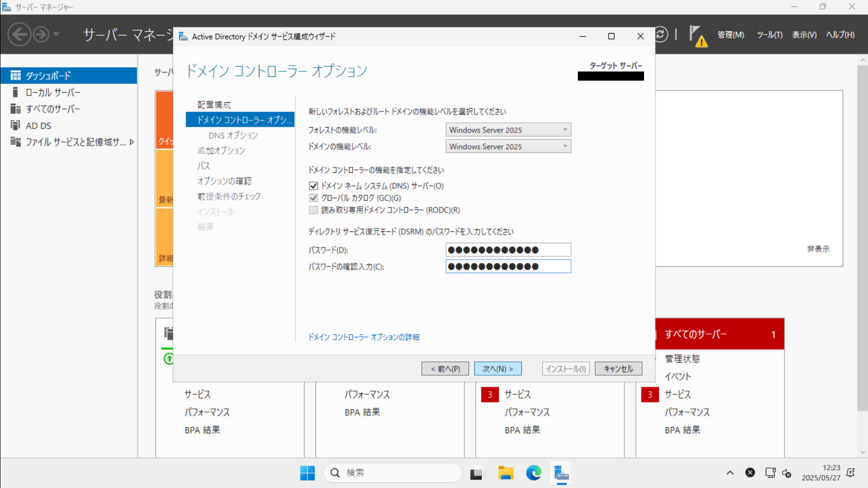Click 非表示 link in welcome tile
The image size is (868, 488).
(818, 249)
